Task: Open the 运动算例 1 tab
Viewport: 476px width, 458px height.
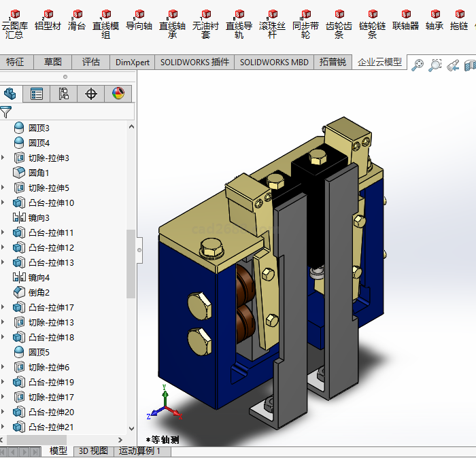Action: tap(139, 451)
